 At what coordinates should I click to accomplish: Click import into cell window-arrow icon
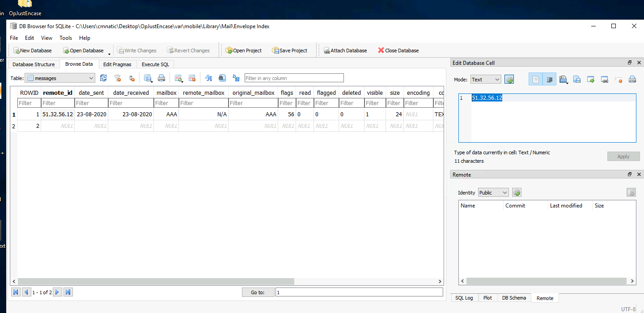[x=591, y=80]
